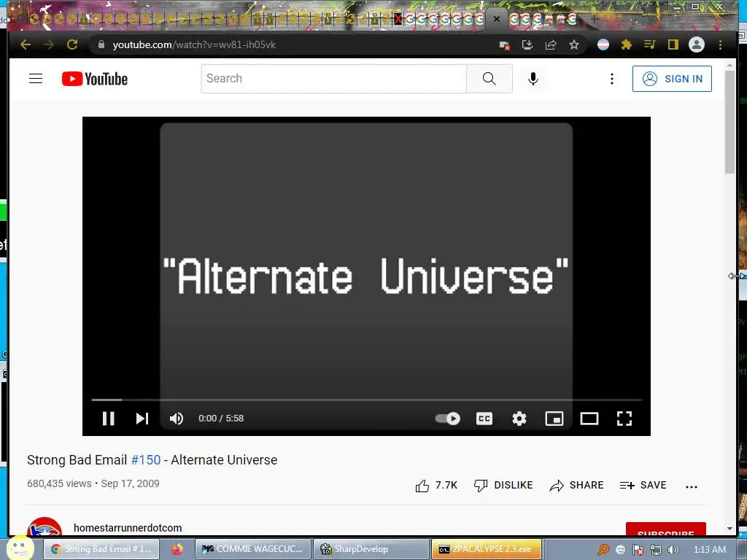Screen dimensions: 747x560
Task: Open the player settings gear
Action: coord(519,418)
